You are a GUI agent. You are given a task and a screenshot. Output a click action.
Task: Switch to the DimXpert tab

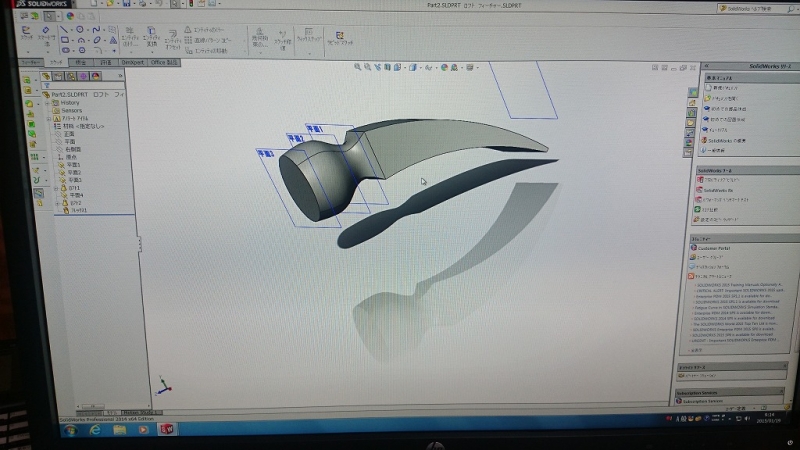[132, 62]
